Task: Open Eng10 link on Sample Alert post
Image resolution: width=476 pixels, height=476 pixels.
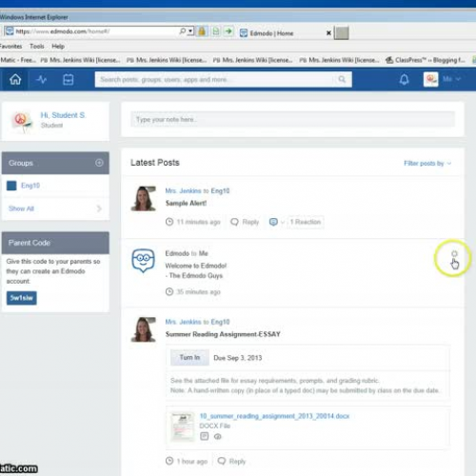Action: (x=220, y=190)
